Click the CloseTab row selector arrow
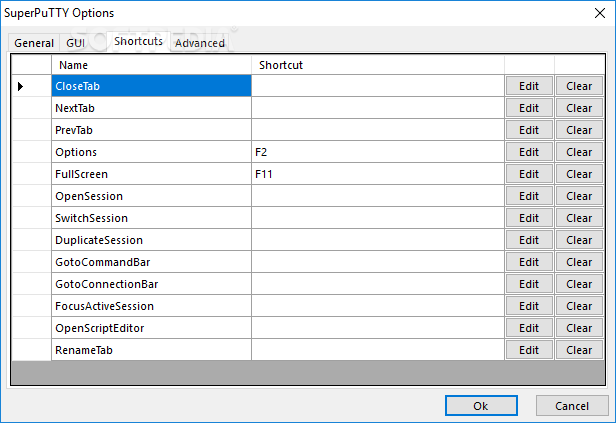This screenshot has height=423, width=616. [x=20, y=86]
